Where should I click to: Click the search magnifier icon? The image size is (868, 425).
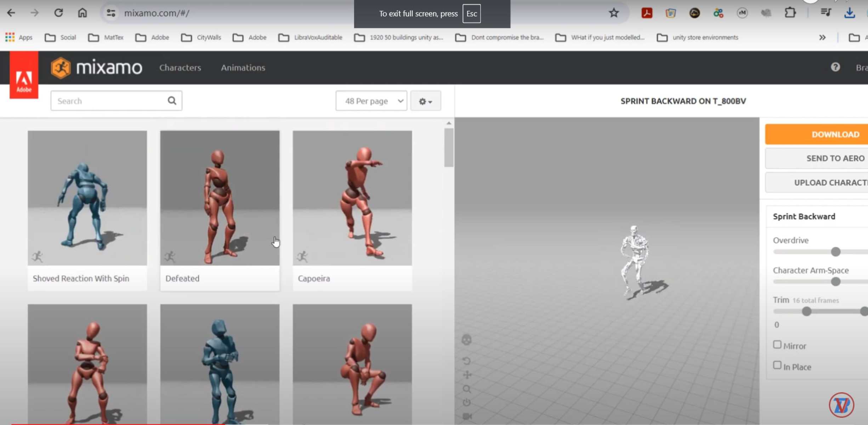coord(172,101)
